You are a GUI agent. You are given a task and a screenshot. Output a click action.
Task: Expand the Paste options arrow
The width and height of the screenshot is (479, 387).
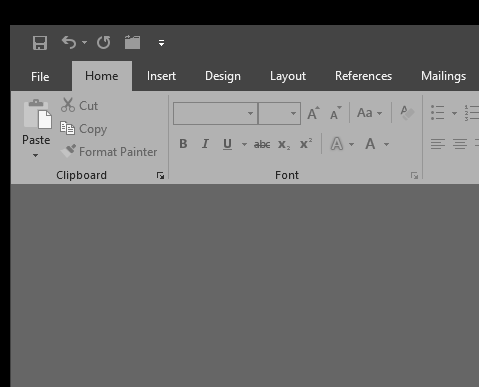[x=36, y=155]
